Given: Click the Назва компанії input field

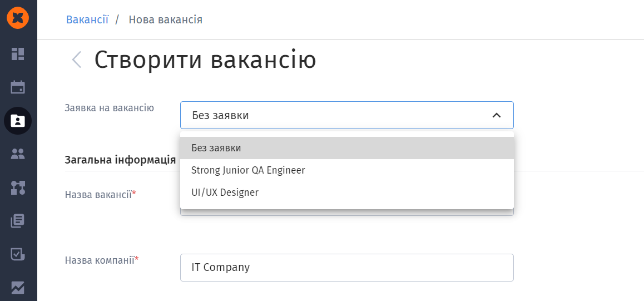Looking at the screenshot, I should tap(346, 268).
